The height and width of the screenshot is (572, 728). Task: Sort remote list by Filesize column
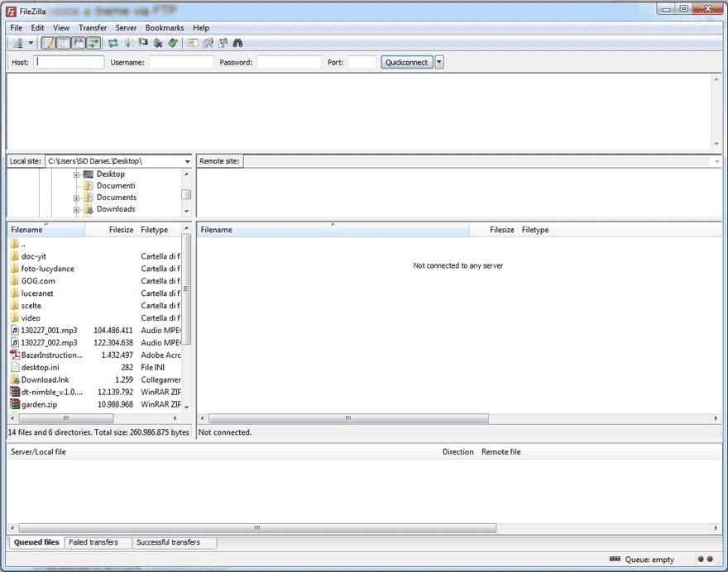click(494, 230)
